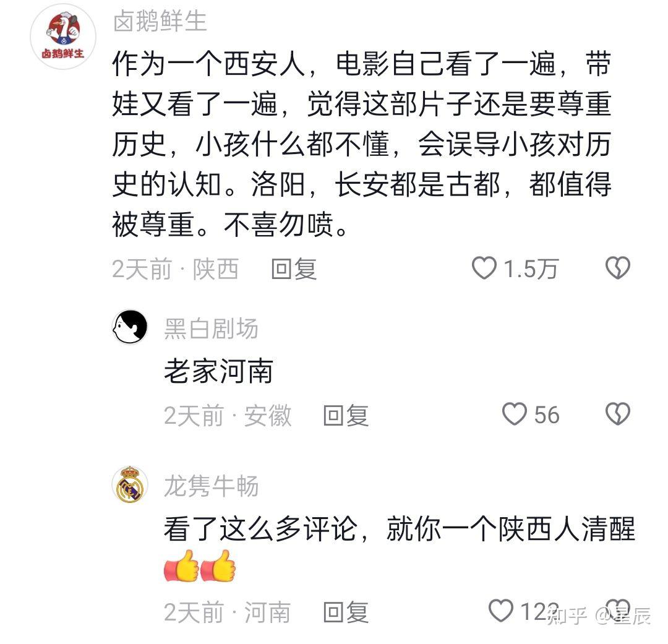Open 黑白剧场's black-and-white avatar

130,327
